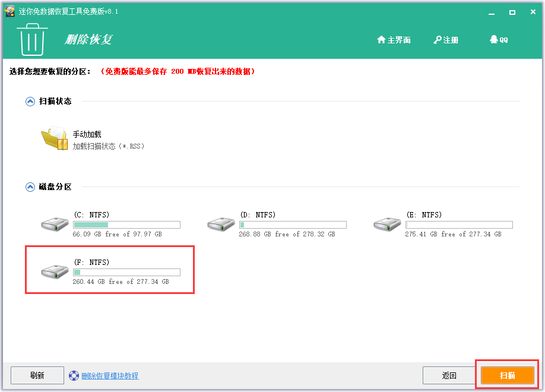Select the F: drive icon

(x=55, y=271)
